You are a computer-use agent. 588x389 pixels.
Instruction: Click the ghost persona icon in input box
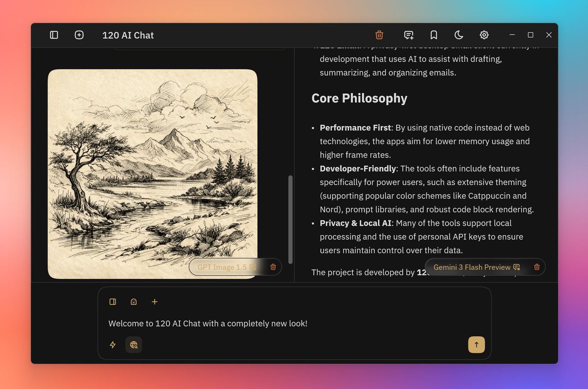coord(134,302)
